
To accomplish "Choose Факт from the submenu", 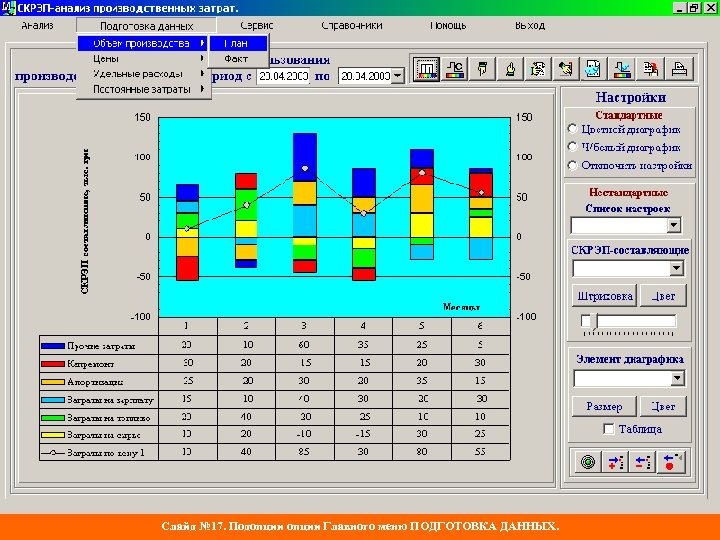I will (x=238, y=59).
